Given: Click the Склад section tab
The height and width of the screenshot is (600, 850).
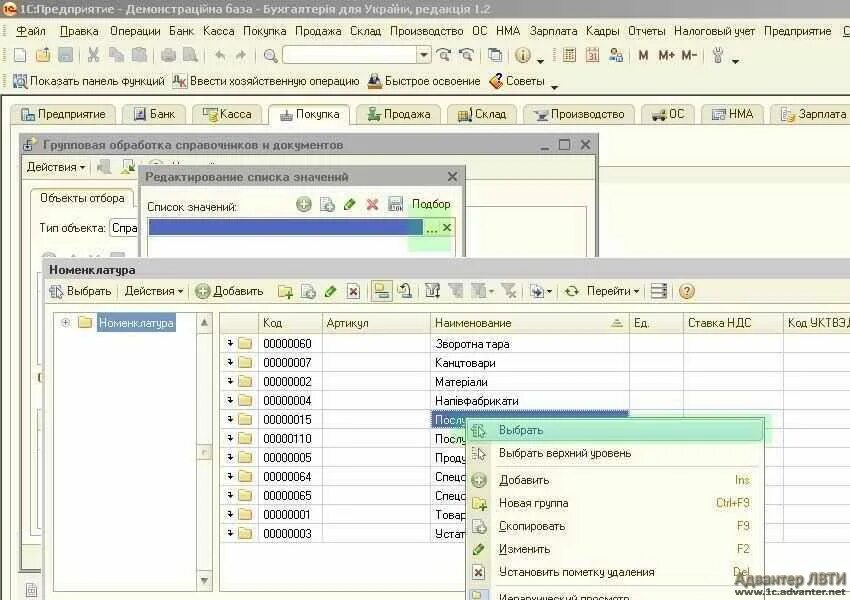Looking at the screenshot, I should pos(482,114).
